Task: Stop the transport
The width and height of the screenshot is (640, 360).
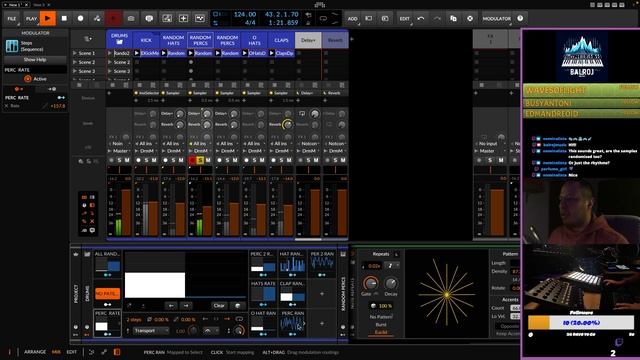Action: (x=64, y=18)
